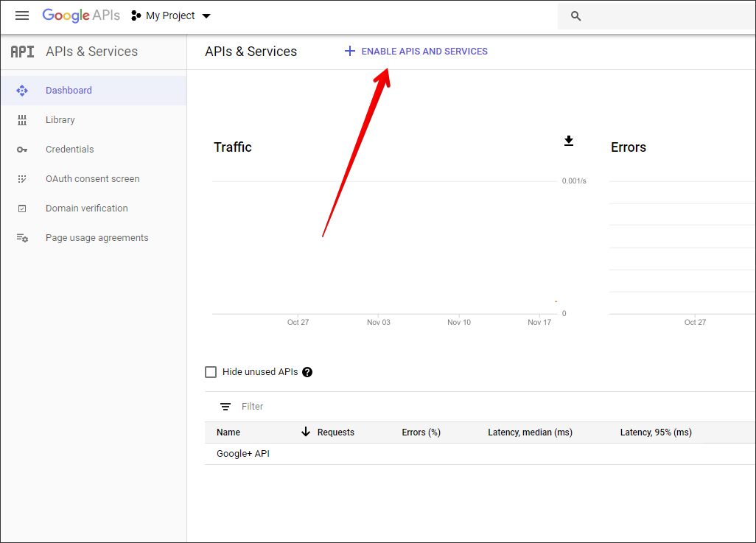
Task: Click the Nov 17 label on Traffic chart
Action: point(539,322)
